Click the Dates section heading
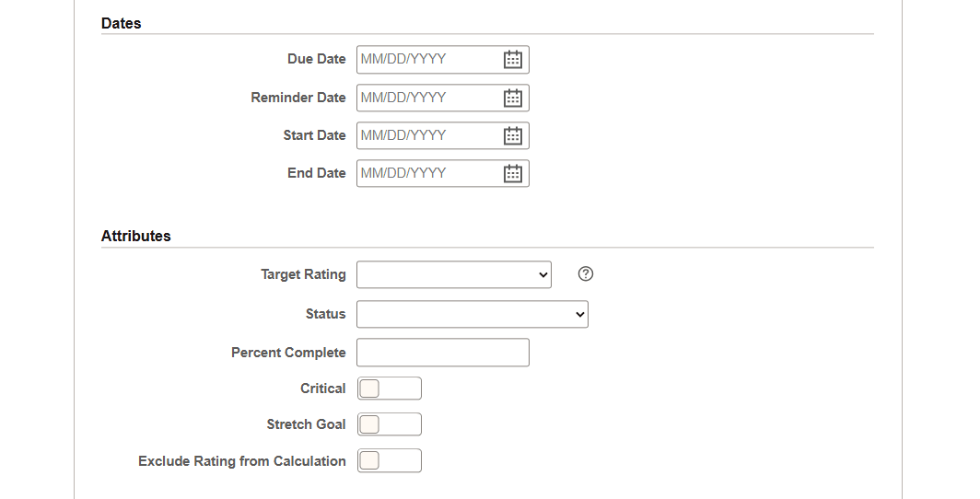Image resolution: width=980 pixels, height=499 pixels. tap(121, 24)
